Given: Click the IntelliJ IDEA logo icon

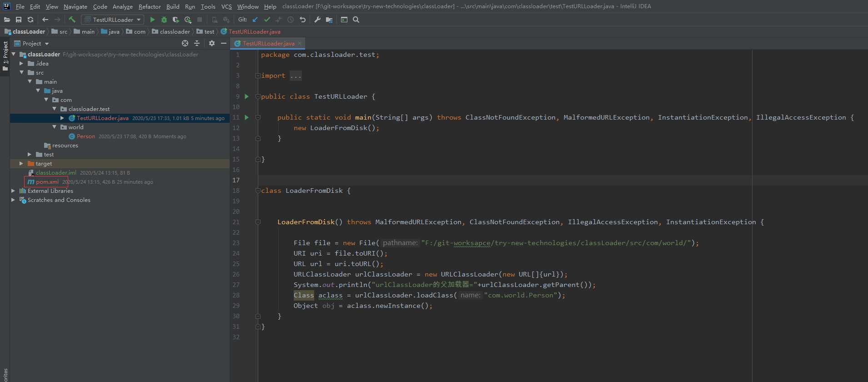Looking at the screenshot, I should pyautogui.click(x=6, y=6).
